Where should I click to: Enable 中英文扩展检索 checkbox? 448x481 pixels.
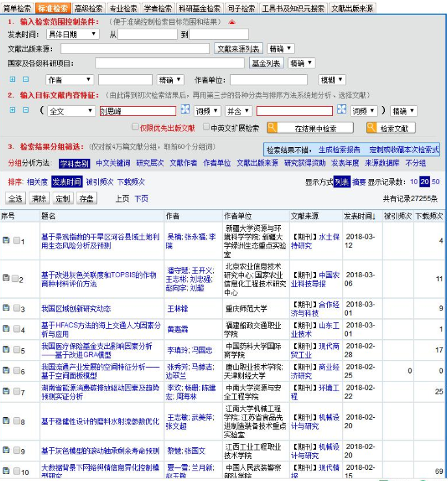point(206,127)
